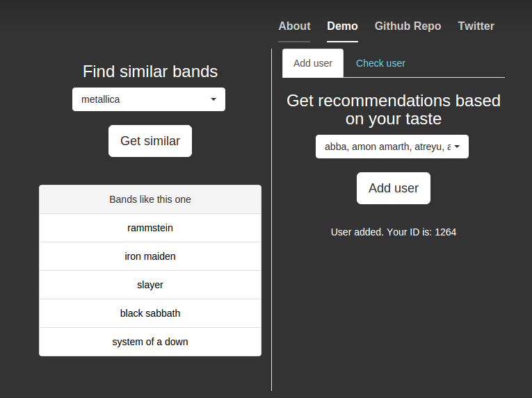This screenshot has width=532, height=398.
Task: Click black sabbath list entry
Action: pos(150,313)
